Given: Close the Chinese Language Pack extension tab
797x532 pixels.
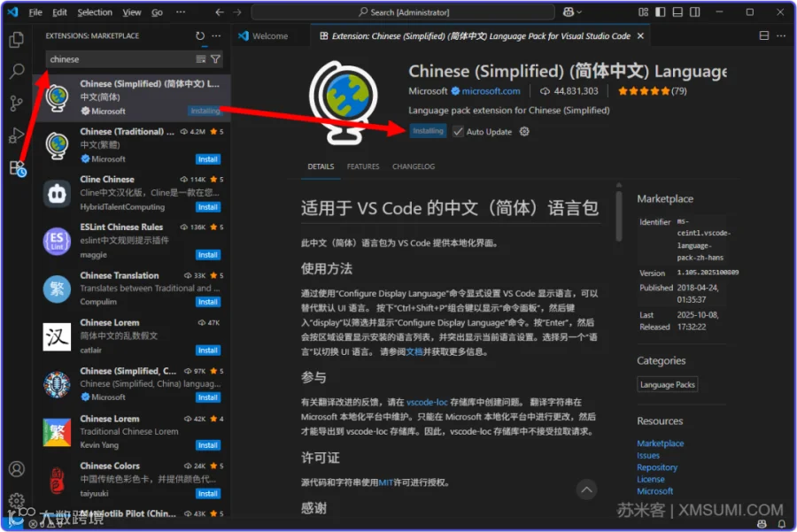Looking at the screenshot, I should click(x=640, y=36).
